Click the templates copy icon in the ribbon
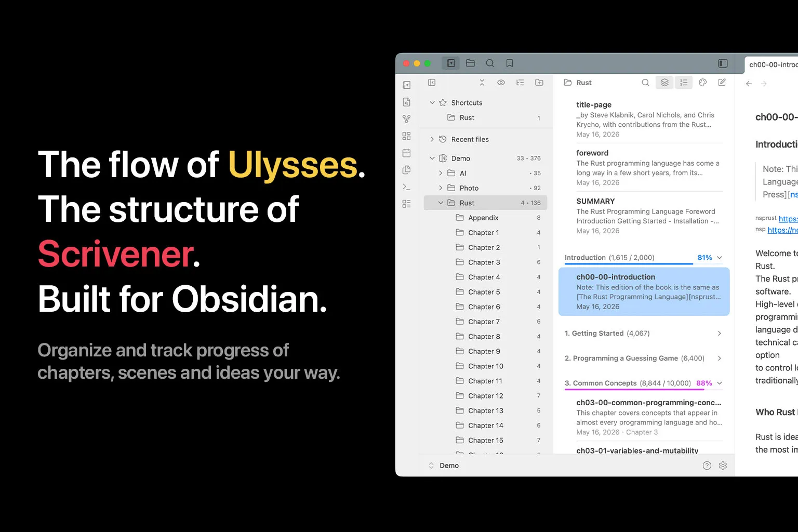 click(x=407, y=170)
